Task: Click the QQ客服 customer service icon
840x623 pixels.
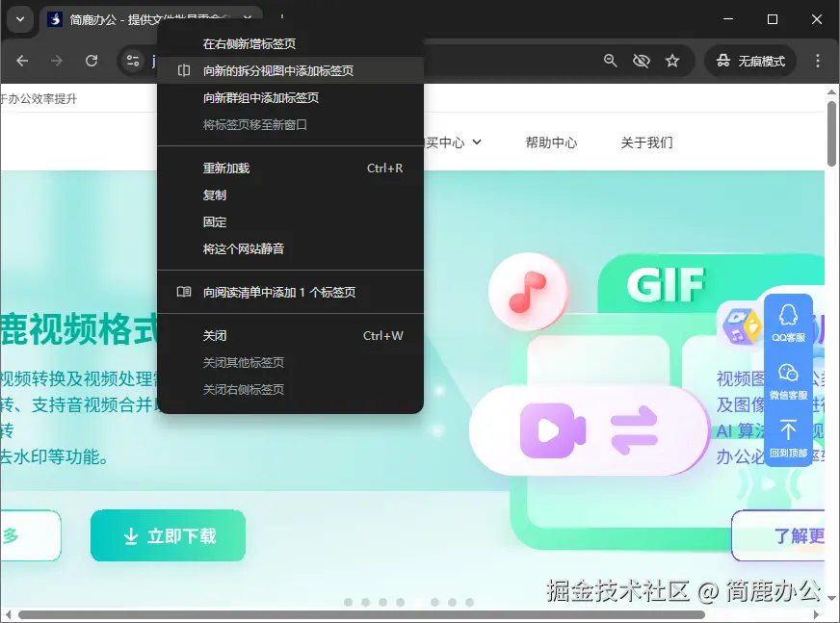Action: pyautogui.click(x=788, y=318)
